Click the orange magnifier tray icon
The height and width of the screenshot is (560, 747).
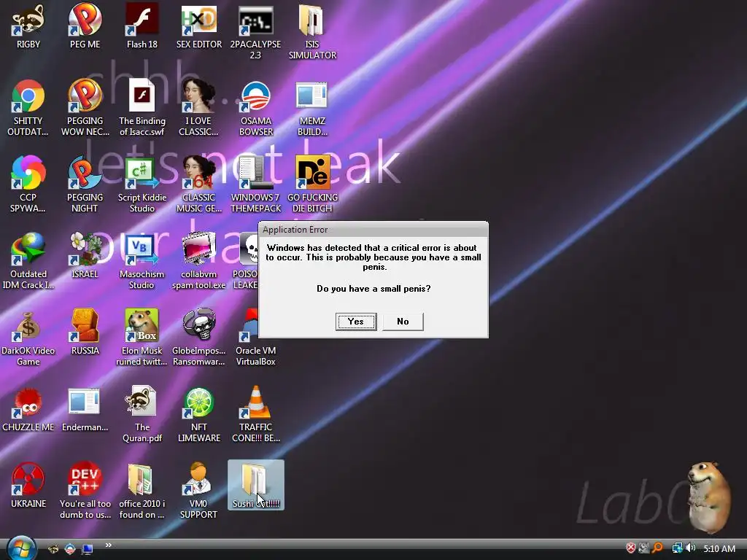[x=657, y=548]
